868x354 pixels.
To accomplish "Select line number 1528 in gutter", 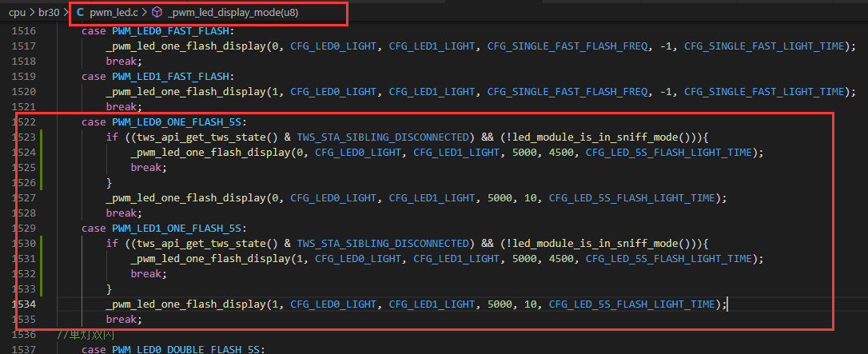I will (23, 213).
